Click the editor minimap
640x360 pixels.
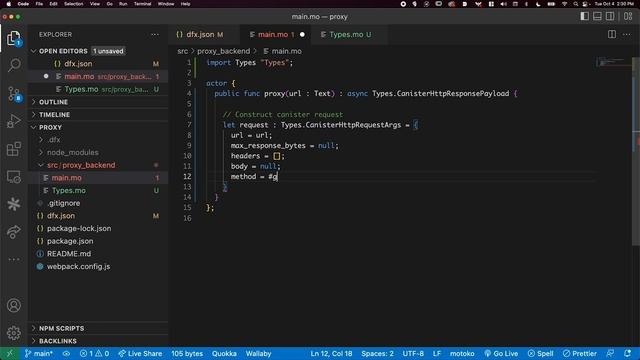click(612, 62)
